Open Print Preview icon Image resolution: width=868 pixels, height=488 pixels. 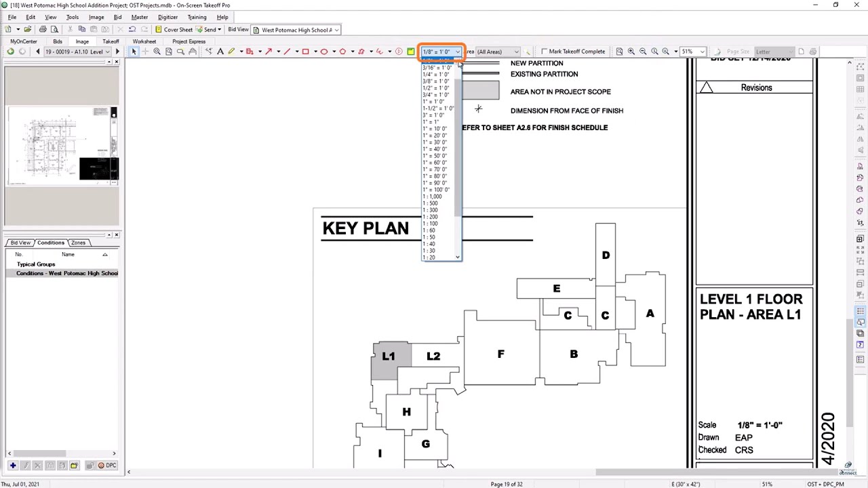[54, 30]
